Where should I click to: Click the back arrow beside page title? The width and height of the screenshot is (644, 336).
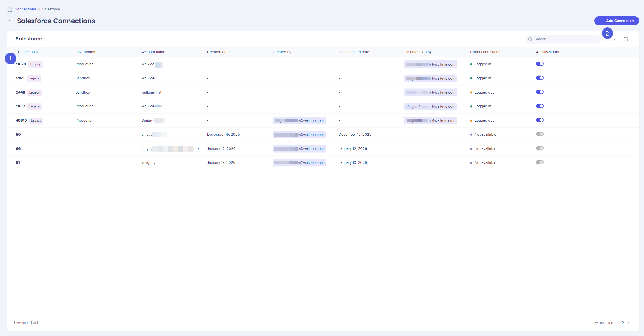click(10, 21)
